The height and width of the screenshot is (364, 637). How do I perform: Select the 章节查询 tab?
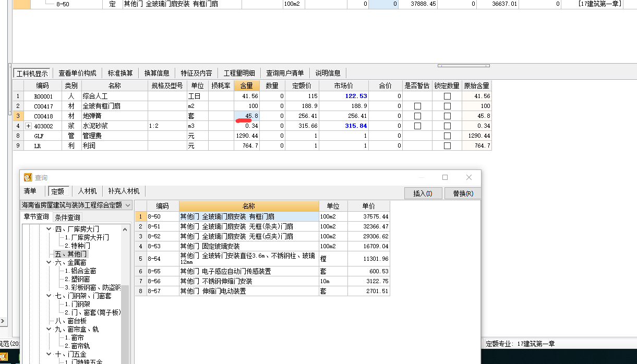(x=37, y=217)
